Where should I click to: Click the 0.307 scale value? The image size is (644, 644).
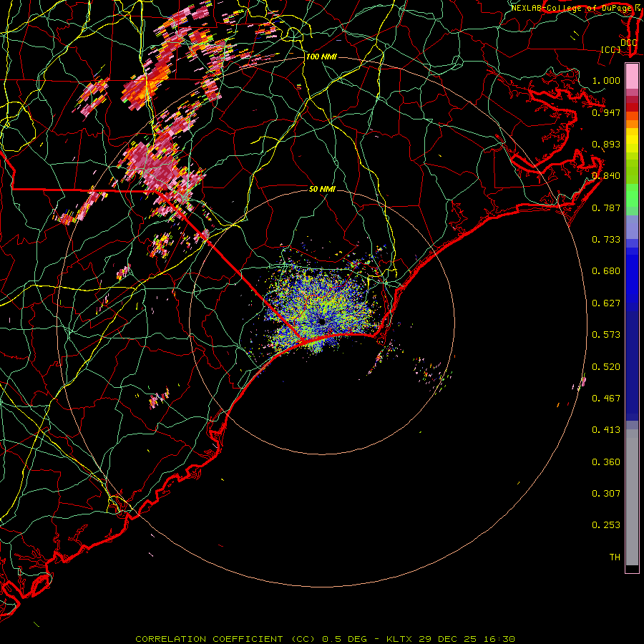point(606,494)
